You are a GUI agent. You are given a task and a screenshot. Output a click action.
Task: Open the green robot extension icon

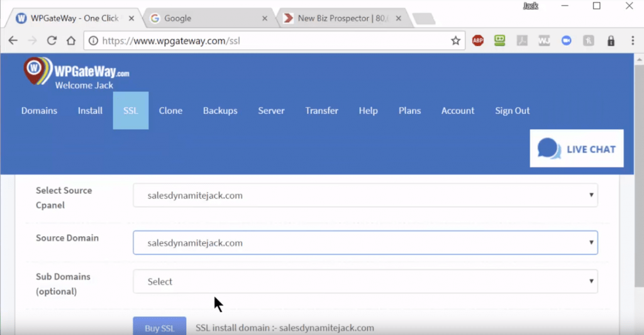(x=500, y=40)
